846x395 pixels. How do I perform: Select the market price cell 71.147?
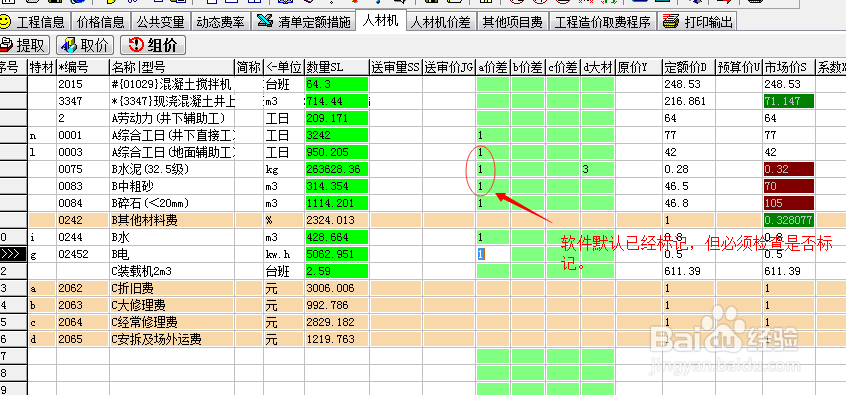click(x=788, y=101)
